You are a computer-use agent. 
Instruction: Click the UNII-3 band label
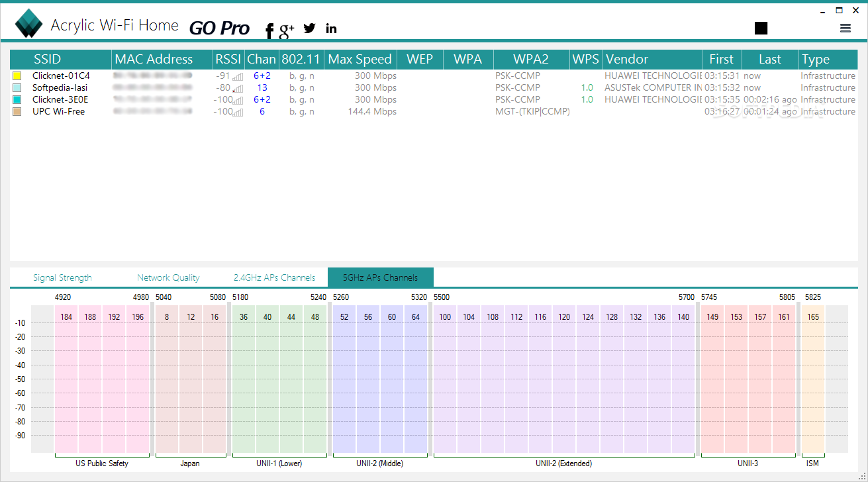coord(748,463)
